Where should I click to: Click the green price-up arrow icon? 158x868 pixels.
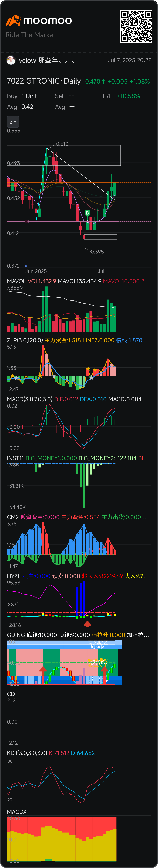coord(103,81)
